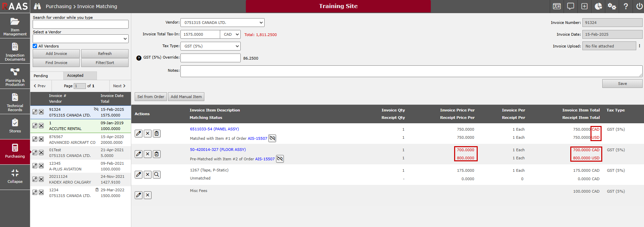Click the binoculars search icon
Viewport: 644px width, 227px height.
coord(37,6)
